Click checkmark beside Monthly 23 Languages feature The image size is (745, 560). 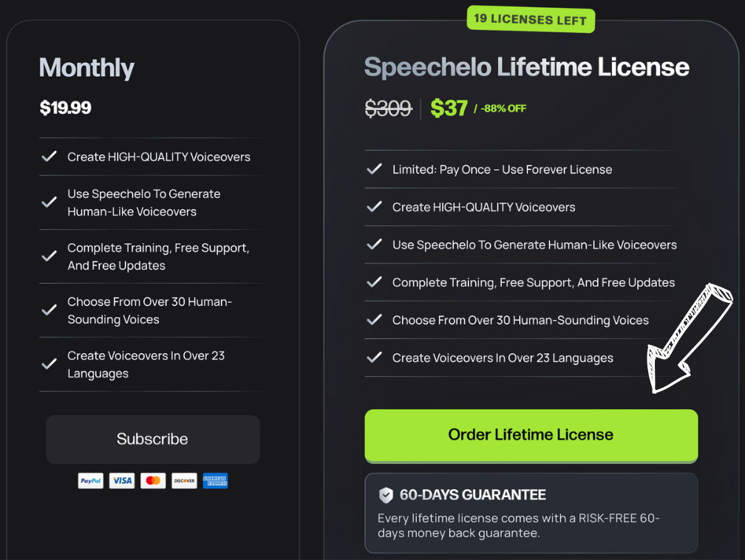(x=50, y=364)
